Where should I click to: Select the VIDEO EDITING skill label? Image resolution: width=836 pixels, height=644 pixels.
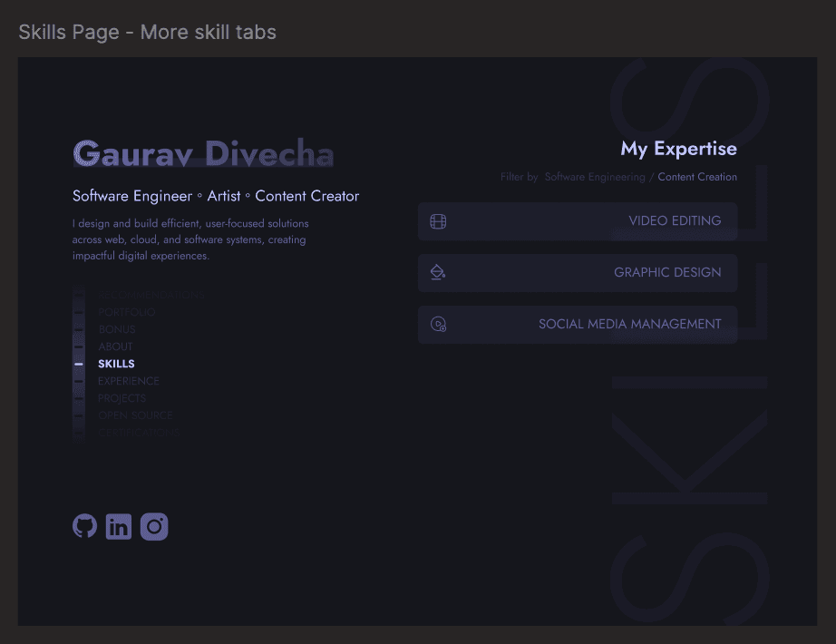675,220
